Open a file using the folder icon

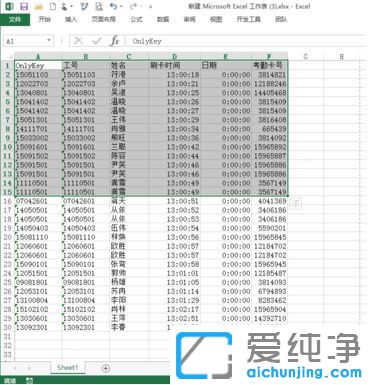pyautogui.click(x=39, y=6)
